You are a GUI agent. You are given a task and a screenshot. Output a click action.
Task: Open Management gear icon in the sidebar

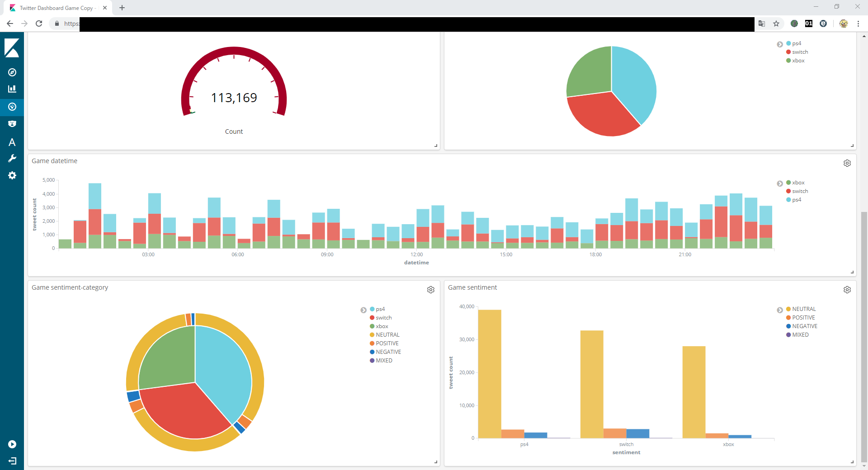(12, 175)
